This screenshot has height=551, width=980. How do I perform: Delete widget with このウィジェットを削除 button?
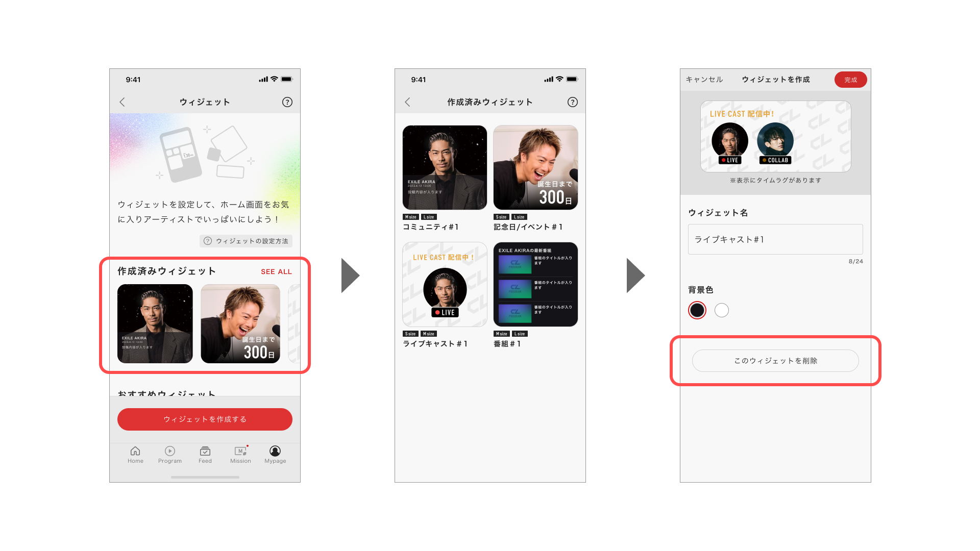775,361
